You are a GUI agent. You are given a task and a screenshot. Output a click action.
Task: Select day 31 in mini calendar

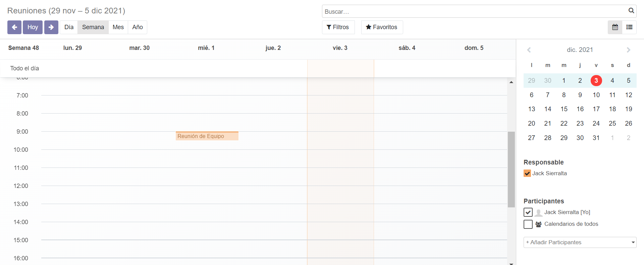pyautogui.click(x=596, y=138)
